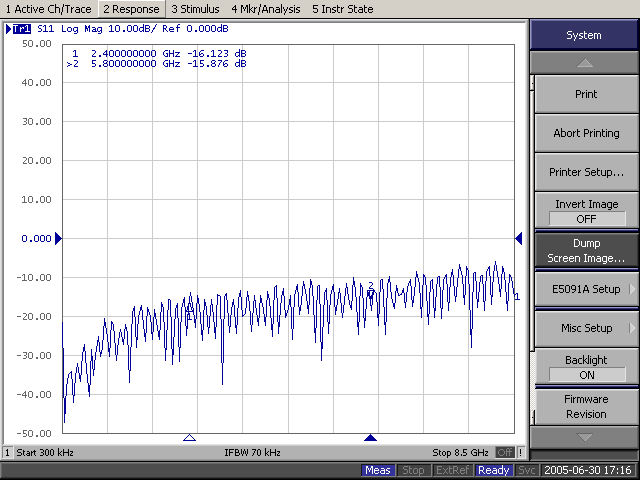Click the Firmware Revision softkey
Screen dimensions: 640x480
587,406
